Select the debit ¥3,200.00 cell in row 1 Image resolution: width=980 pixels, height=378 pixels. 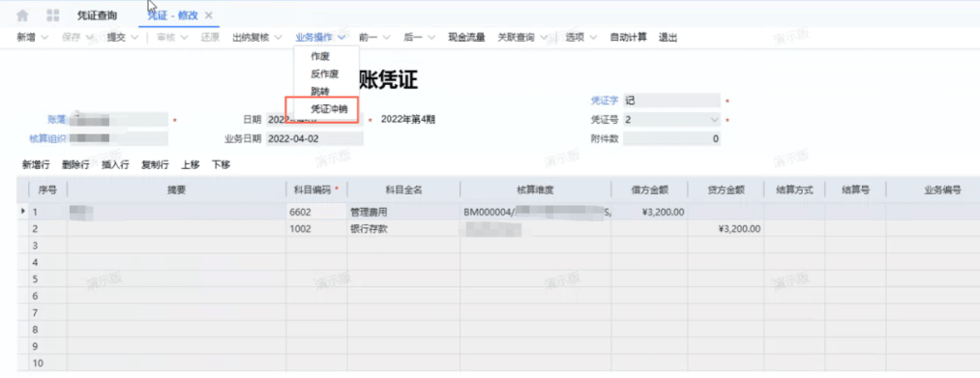649,212
